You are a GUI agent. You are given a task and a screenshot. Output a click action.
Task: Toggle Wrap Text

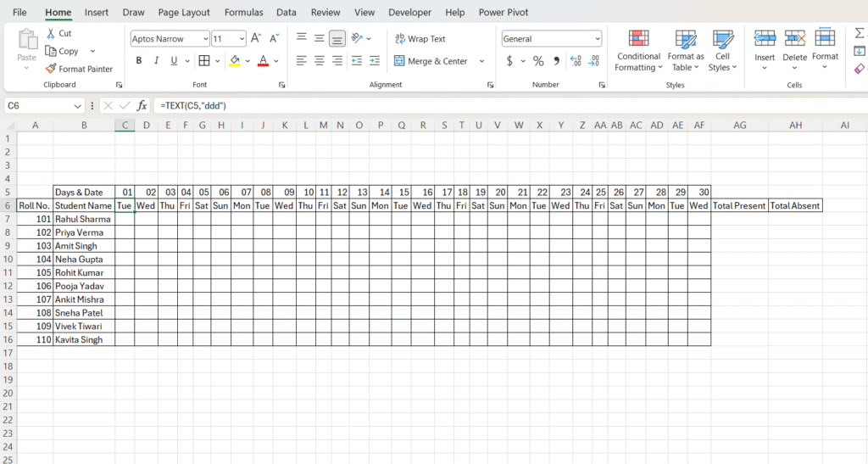coord(420,39)
